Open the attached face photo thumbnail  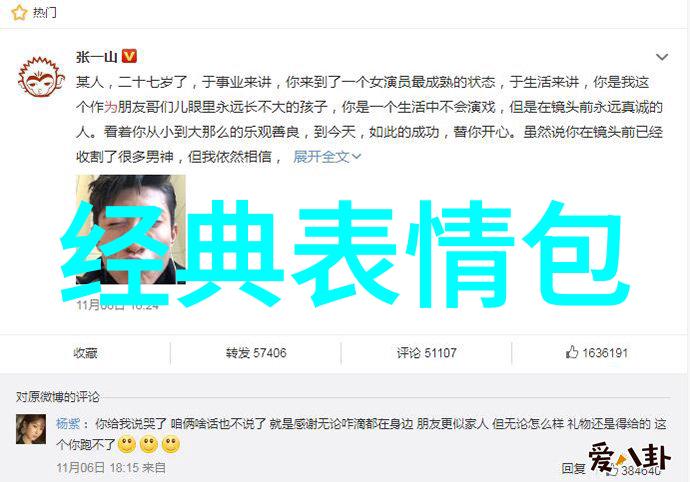point(131,229)
